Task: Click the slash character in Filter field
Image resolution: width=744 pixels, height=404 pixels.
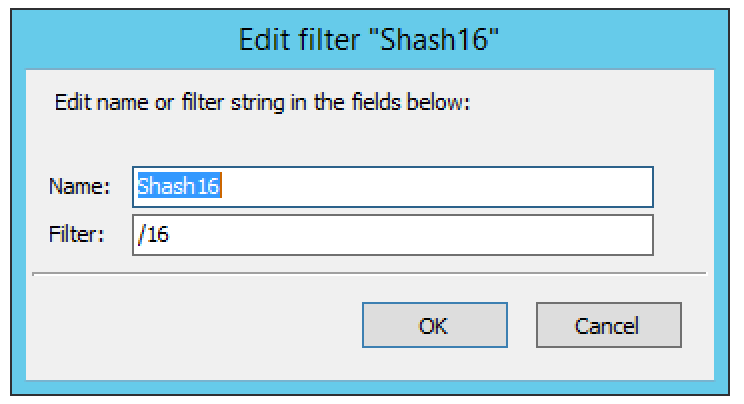Action: coord(141,235)
